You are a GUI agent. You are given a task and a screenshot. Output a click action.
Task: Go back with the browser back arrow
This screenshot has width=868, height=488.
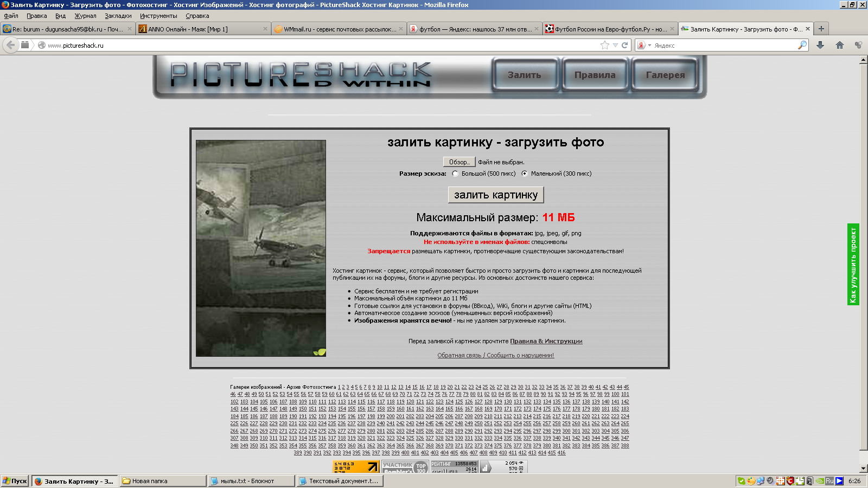pyautogui.click(x=11, y=45)
